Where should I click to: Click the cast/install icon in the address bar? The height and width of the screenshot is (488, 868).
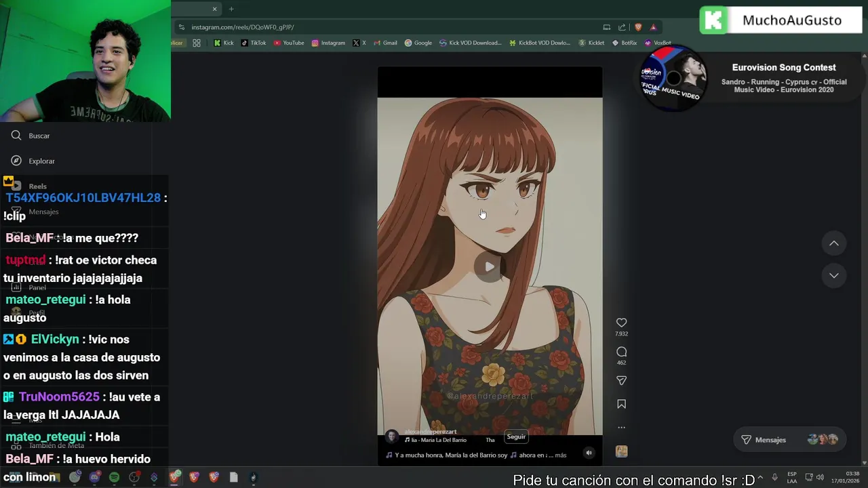point(607,27)
